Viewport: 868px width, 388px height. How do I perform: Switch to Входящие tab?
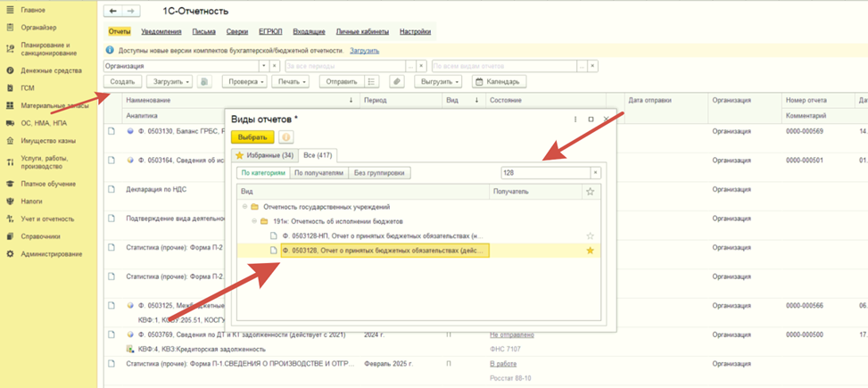click(308, 31)
